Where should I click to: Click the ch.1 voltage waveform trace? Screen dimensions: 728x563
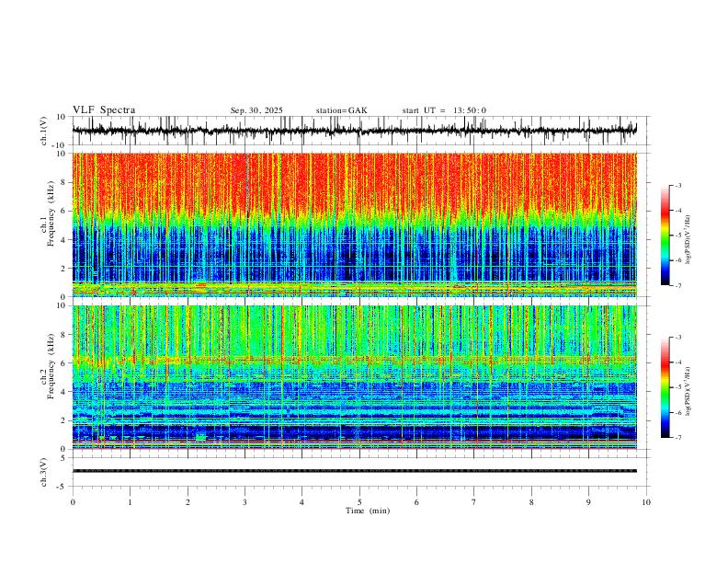tap(354, 130)
